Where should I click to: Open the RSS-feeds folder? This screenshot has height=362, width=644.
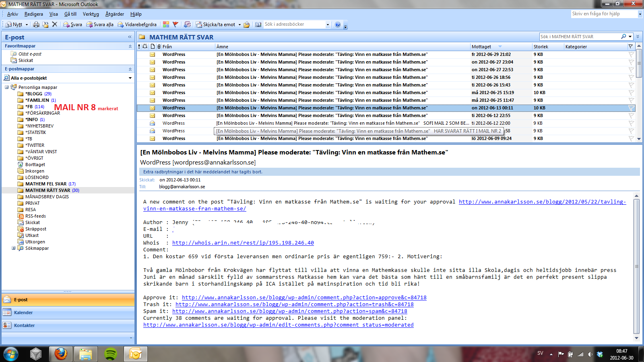click(x=35, y=216)
